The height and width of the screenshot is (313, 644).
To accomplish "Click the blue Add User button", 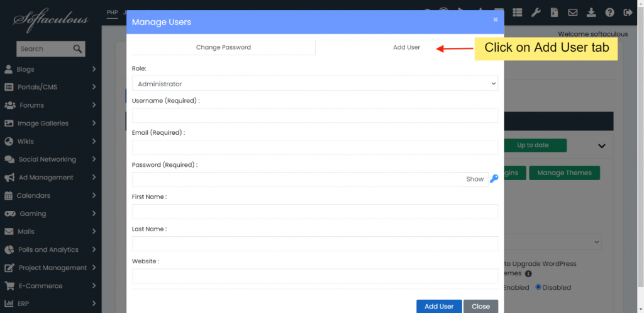I will click(x=439, y=307).
